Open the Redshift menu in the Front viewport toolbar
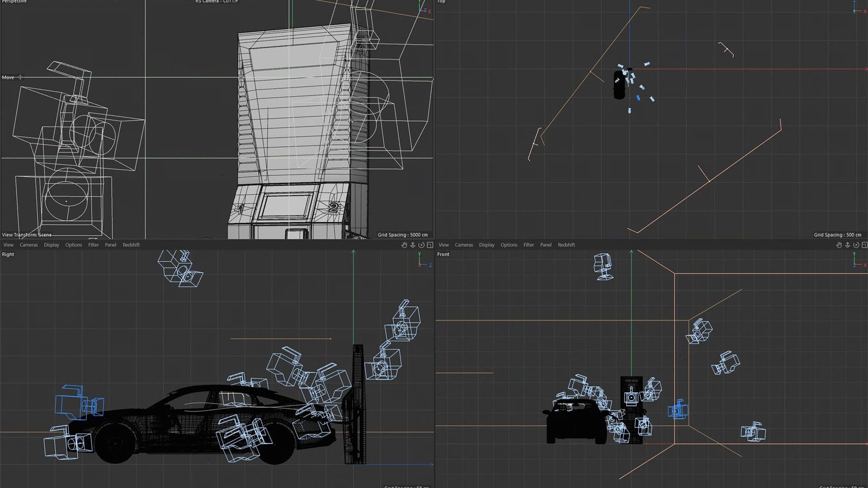Screen dimensions: 868x488 pos(566,244)
